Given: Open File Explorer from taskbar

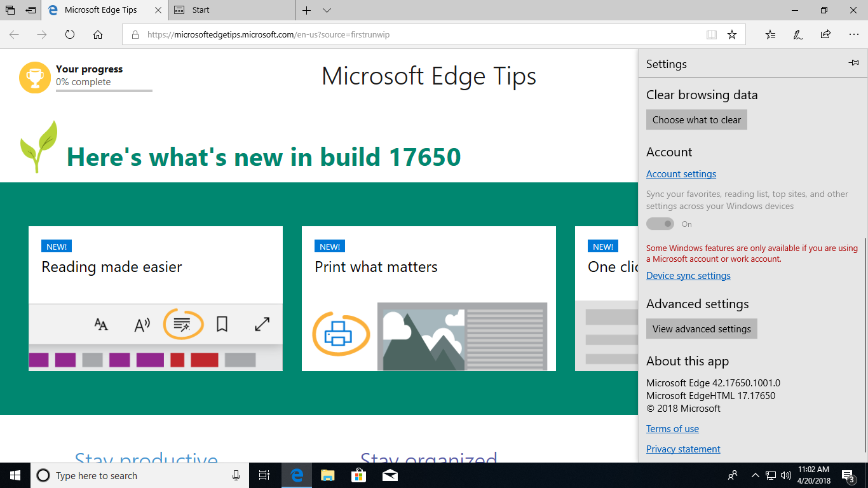Looking at the screenshot, I should [x=327, y=475].
